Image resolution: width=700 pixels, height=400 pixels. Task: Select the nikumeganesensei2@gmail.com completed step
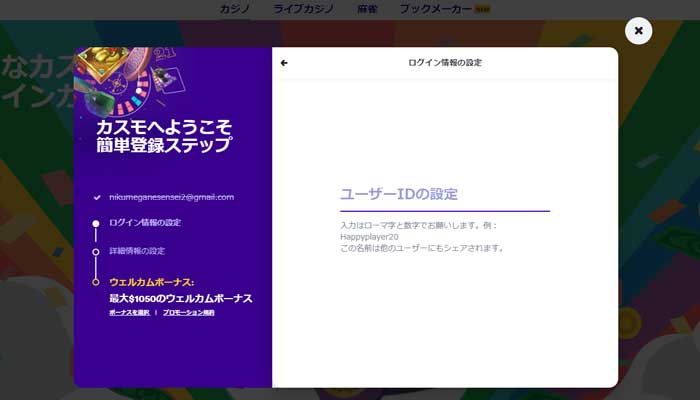point(171,197)
